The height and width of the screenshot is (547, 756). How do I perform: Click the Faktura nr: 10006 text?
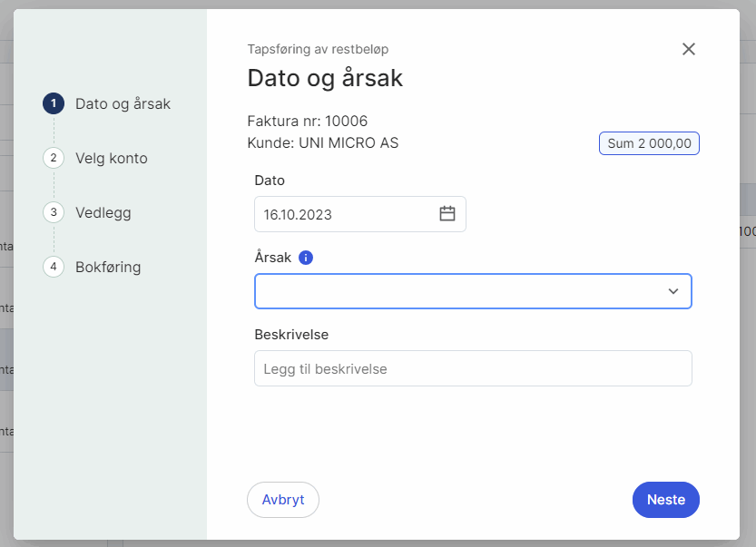tap(307, 121)
